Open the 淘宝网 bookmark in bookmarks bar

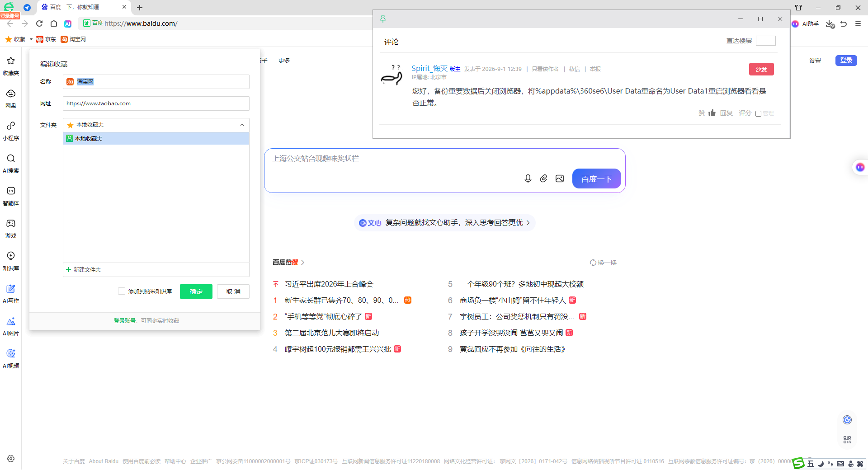(x=73, y=39)
